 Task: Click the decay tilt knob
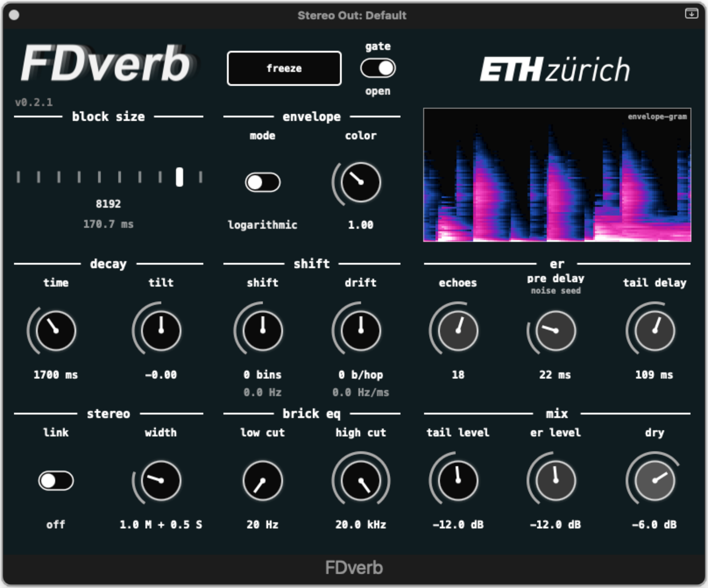[x=161, y=330]
